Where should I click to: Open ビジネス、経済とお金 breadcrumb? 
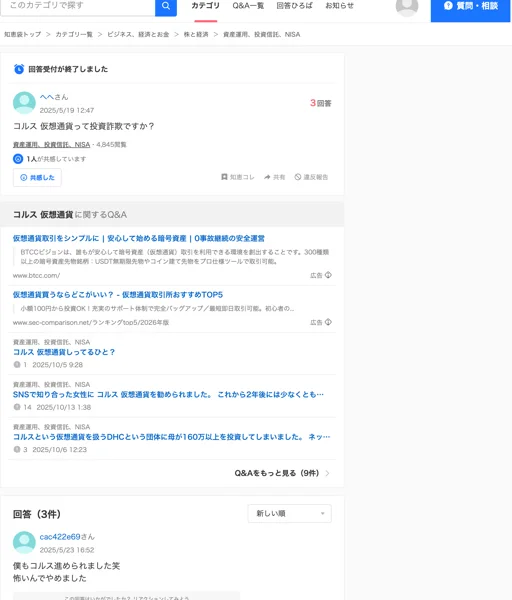[138, 34]
